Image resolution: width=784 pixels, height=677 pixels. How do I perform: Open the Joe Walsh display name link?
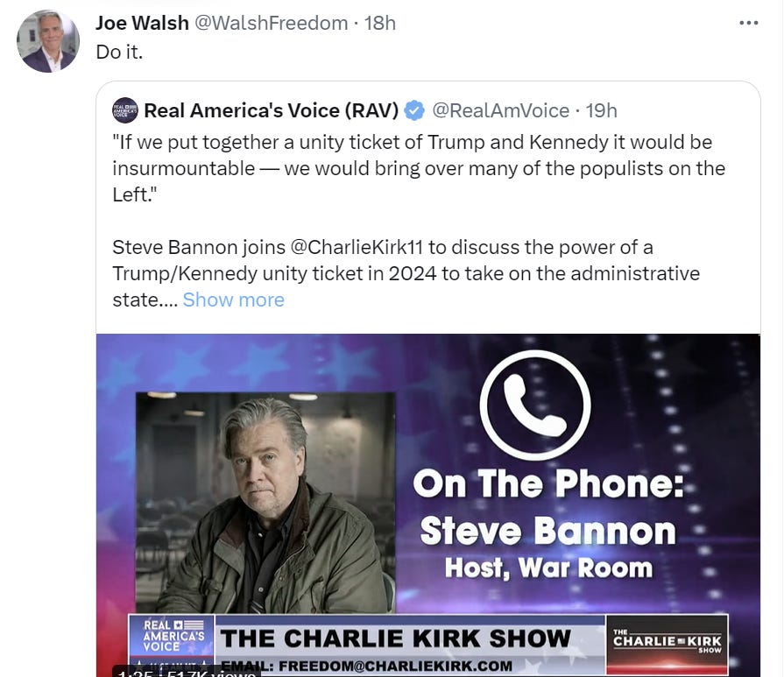click(142, 23)
